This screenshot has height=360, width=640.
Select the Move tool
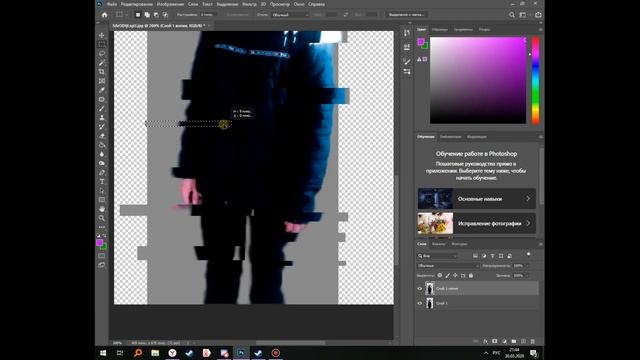102,35
